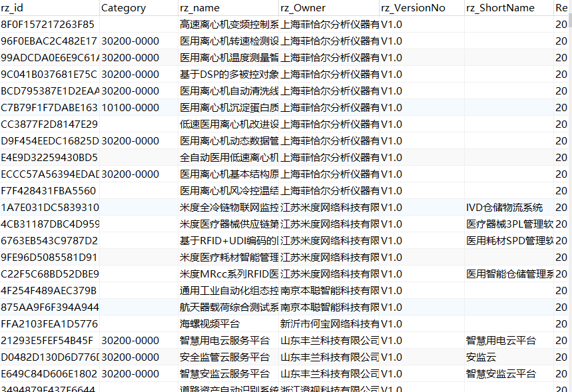This screenshot has width=572, height=392.
Task: Select cell C22F5C68BD52DBE9
Action: tap(49, 274)
